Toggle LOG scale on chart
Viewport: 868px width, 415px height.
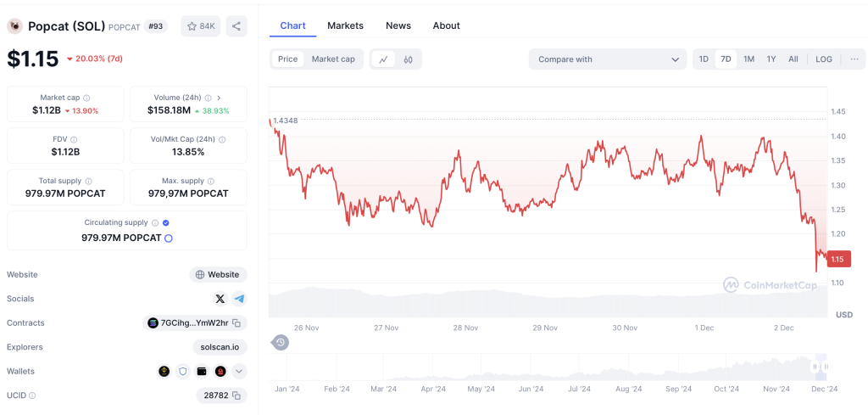[824, 59]
